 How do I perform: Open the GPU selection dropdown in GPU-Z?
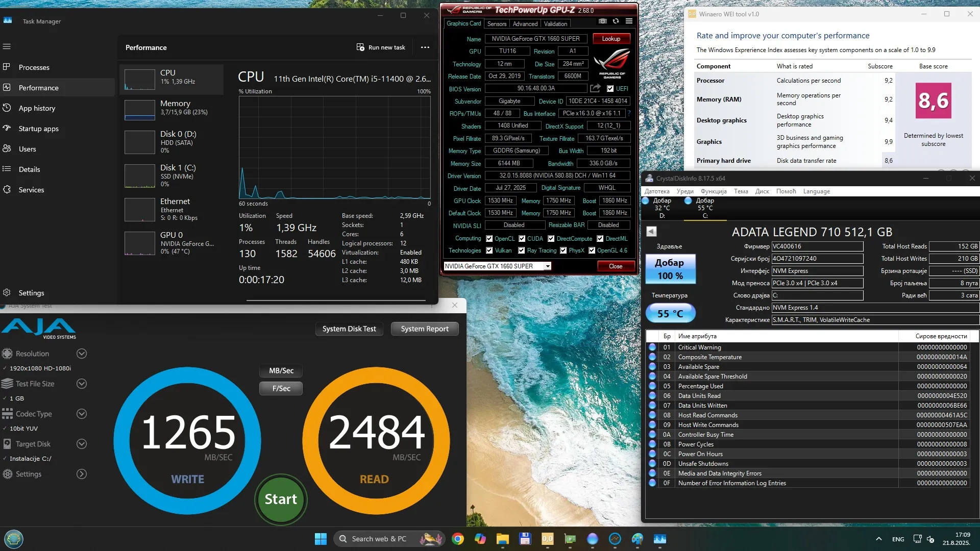547,266
